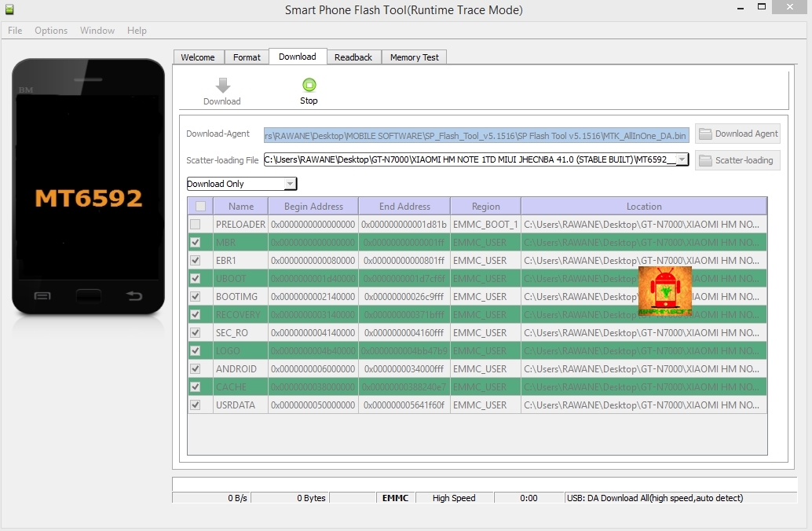This screenshot has height=531, width=812.
Task: Click the Scatter-loading browse button
Action: 737,160
